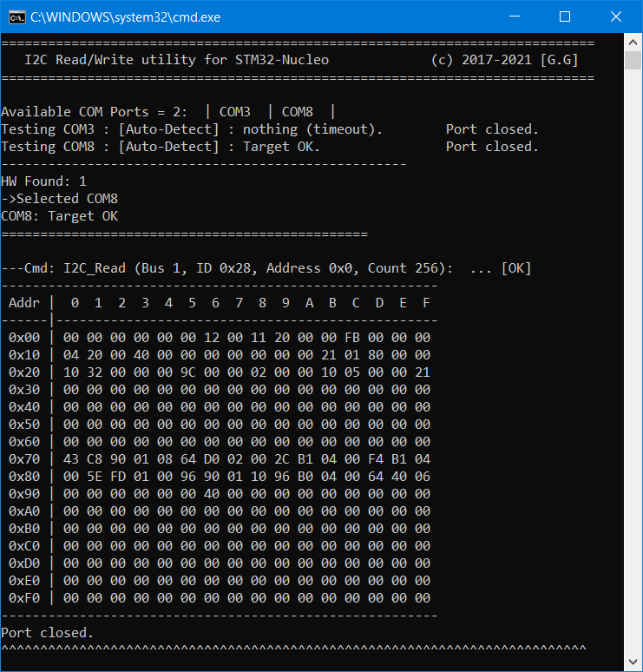Click the '[OK]' command status

pos(516,268)
